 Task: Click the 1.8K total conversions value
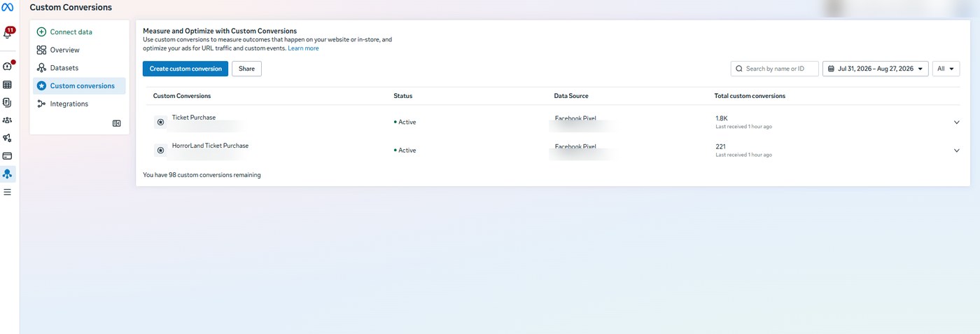(722, 118)
